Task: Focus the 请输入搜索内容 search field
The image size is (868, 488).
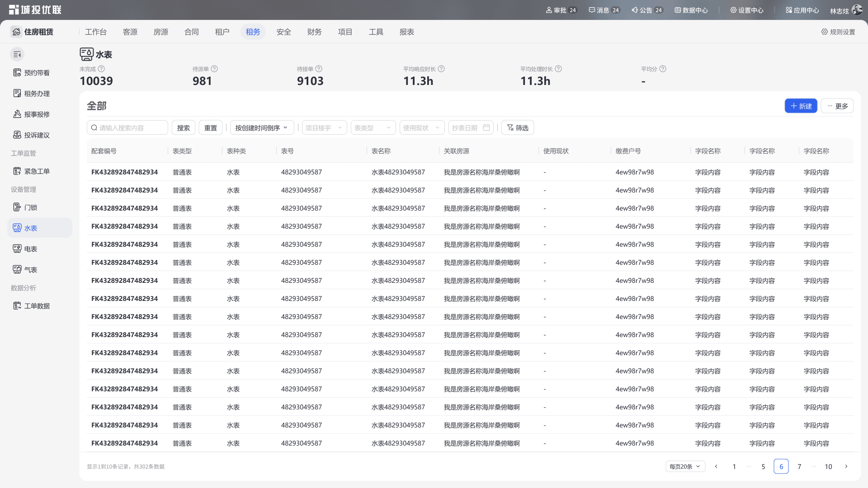Action: (x=127, y=128)
